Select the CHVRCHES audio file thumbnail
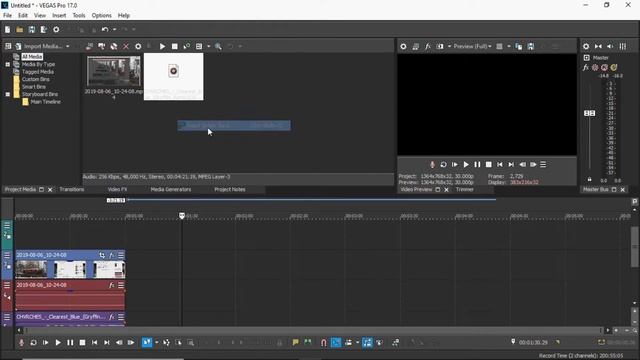Viewport: 640px width, 360px height. (173, 76)
